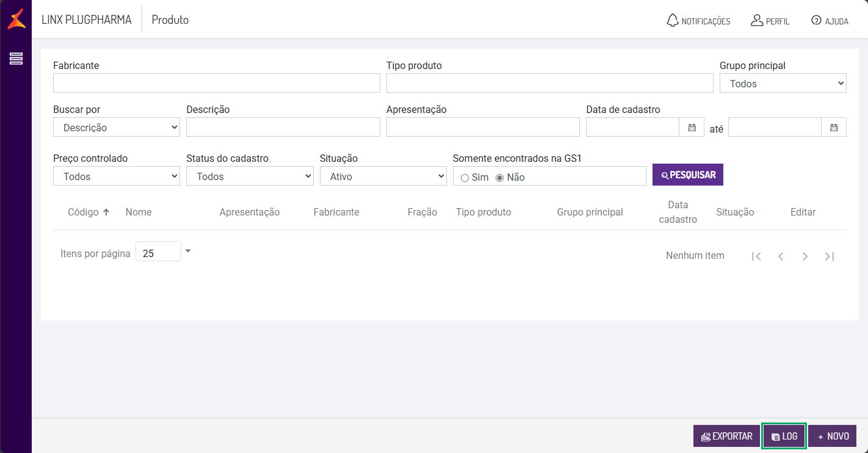Jump to last results page
The height and width of the screenshot is (453, 868).
tap(830, 256)
